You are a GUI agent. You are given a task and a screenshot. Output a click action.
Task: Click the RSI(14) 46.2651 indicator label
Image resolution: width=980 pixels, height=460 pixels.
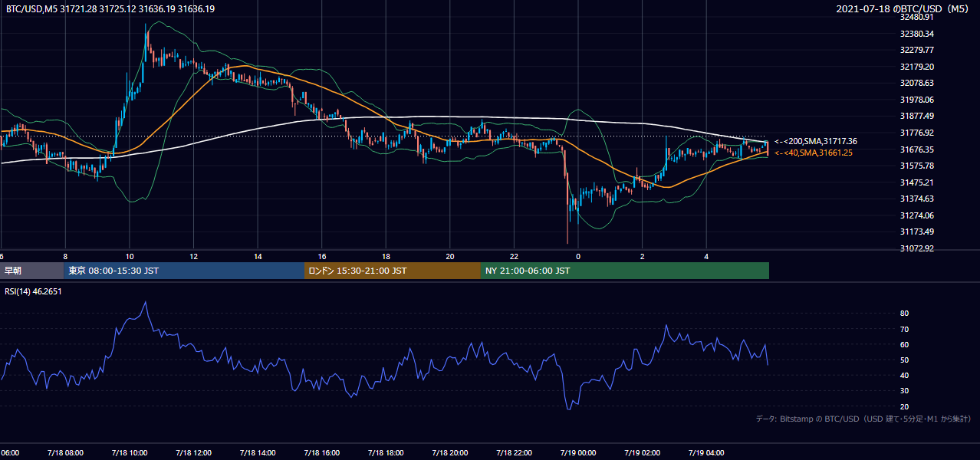[34, 292]
